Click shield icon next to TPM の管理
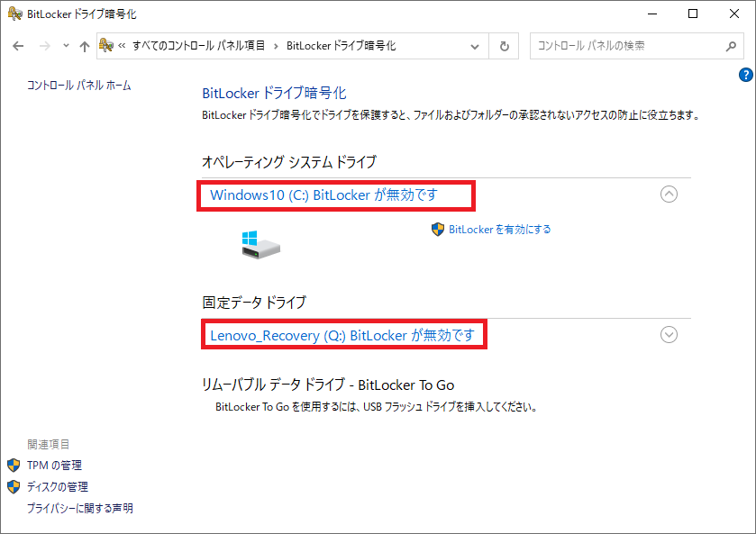Screen dimensions: 756x534 pos(14,465)
